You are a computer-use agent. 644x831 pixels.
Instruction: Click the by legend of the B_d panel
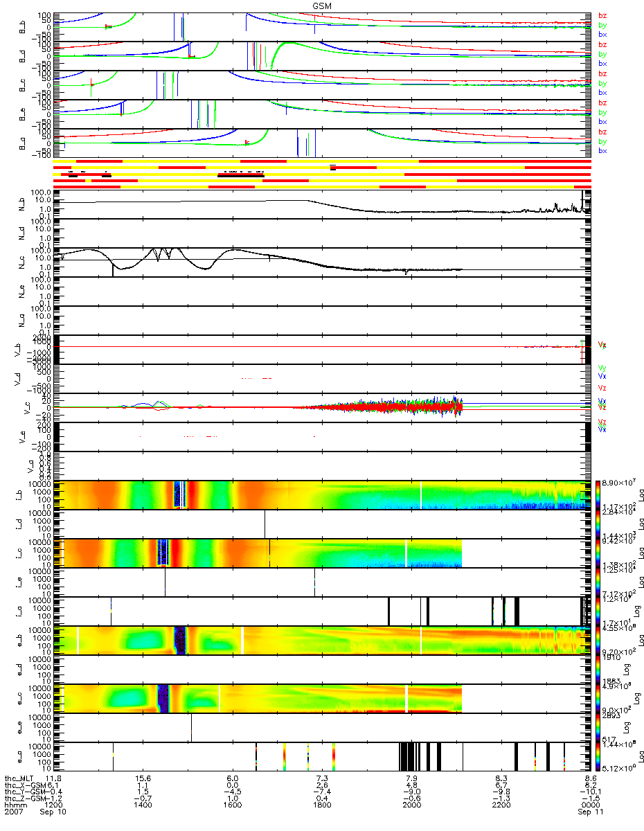tap(602, 54)
